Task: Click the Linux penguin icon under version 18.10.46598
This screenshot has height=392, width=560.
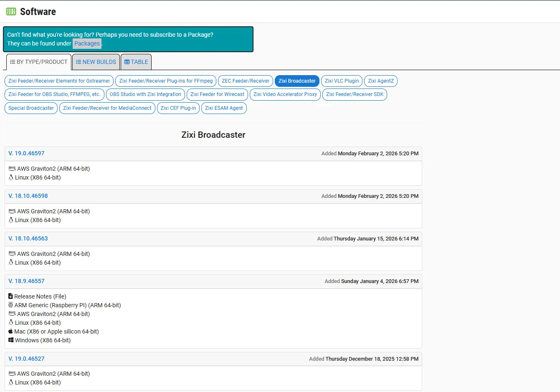Action: pos(11,220)
